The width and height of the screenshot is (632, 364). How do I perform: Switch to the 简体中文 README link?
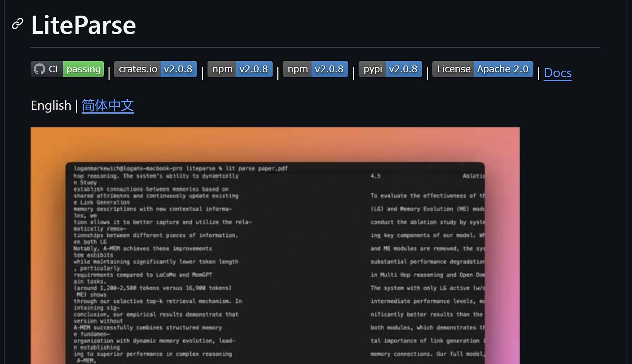(108, 105)
